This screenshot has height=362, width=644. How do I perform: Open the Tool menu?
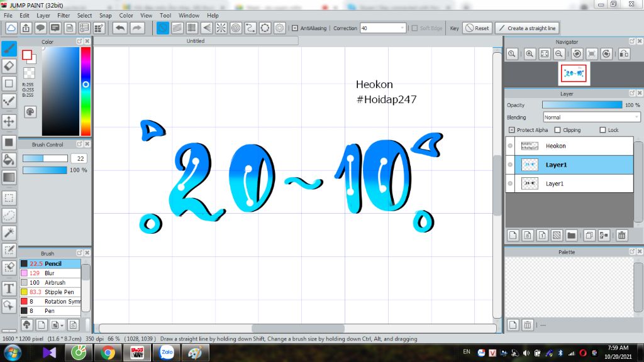pos(165,15)
